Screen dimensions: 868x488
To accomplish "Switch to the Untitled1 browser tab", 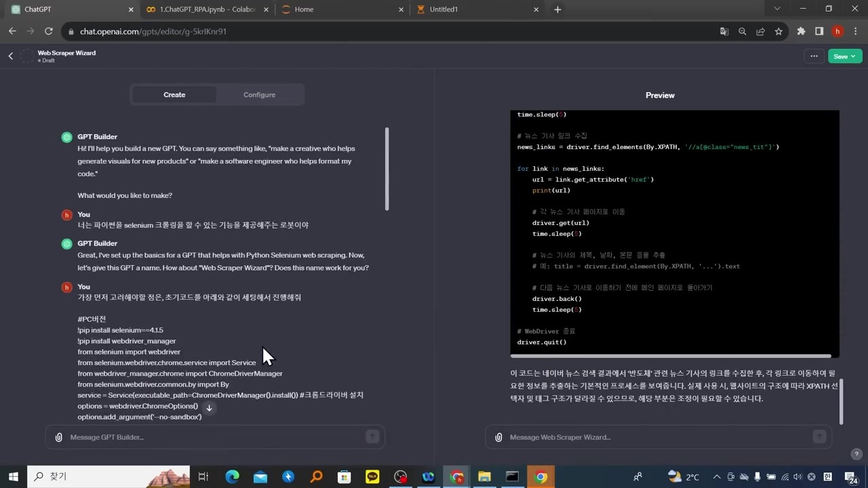I will pyautogui.click(x=478, y=9).
